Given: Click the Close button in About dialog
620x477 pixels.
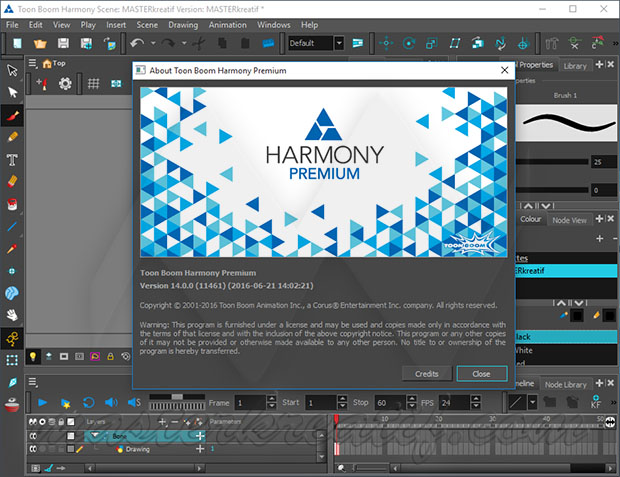Looking at the screenshot, I should click(481, 374).
